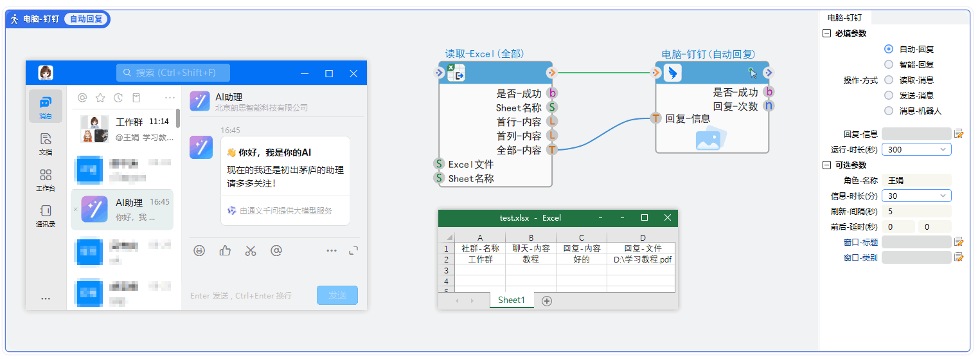Click the scissors screenshot icon

[x=251, y=251]
